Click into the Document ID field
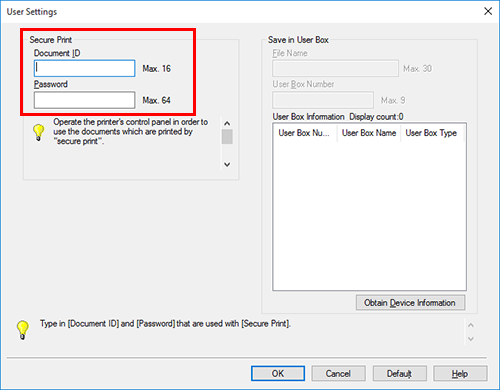 tap(84, 68)
